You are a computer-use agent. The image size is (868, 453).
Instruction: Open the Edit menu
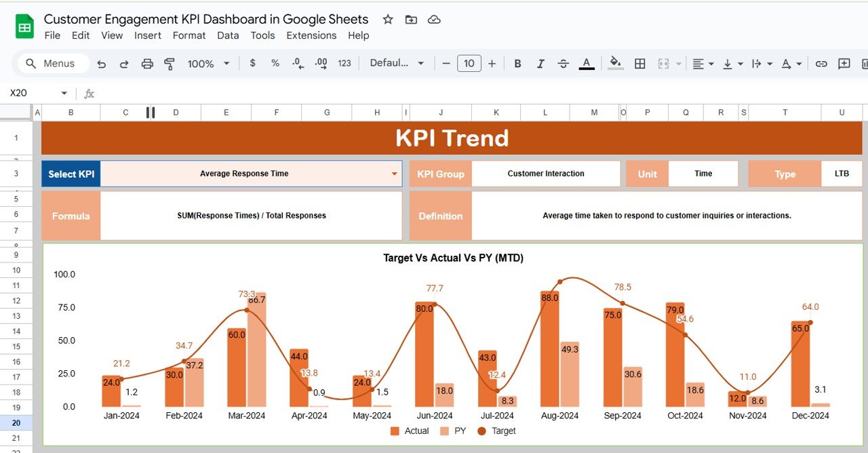(x=81, y=35)
